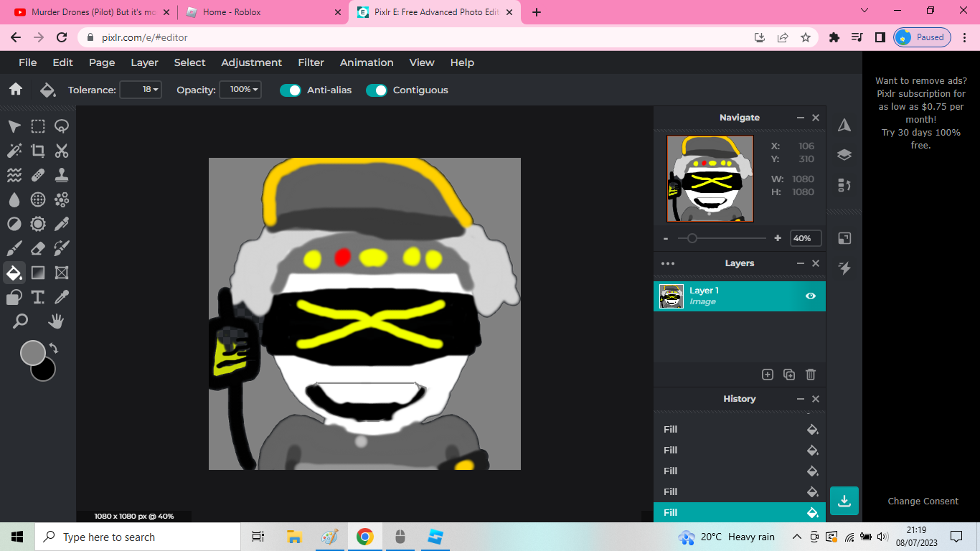Open the Layer menu

144,62
